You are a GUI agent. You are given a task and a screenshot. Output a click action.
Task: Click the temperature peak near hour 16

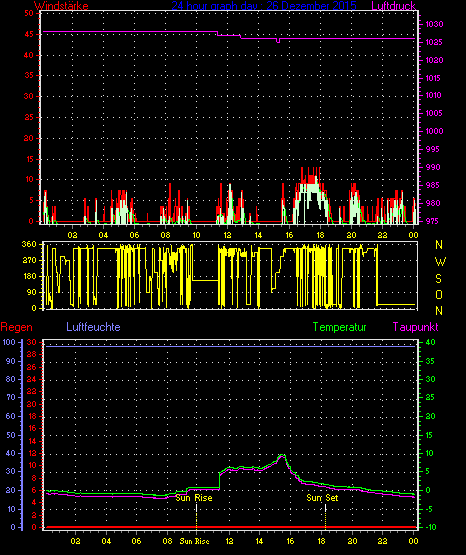pos(282,456)
